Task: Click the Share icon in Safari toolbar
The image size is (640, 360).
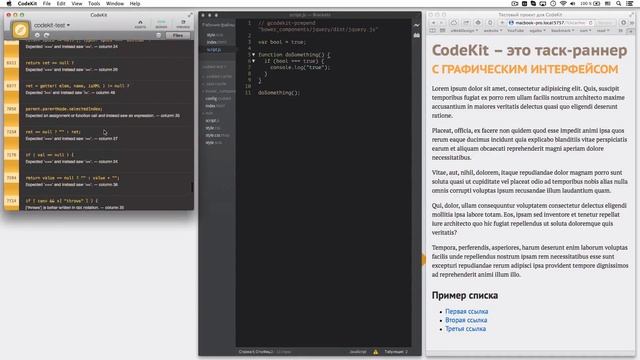Action: point(466,23)
